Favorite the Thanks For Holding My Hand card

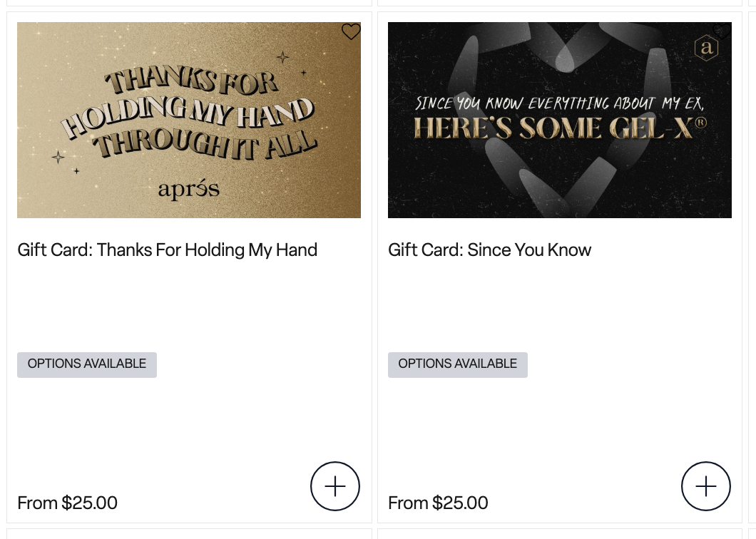(351, 31)
